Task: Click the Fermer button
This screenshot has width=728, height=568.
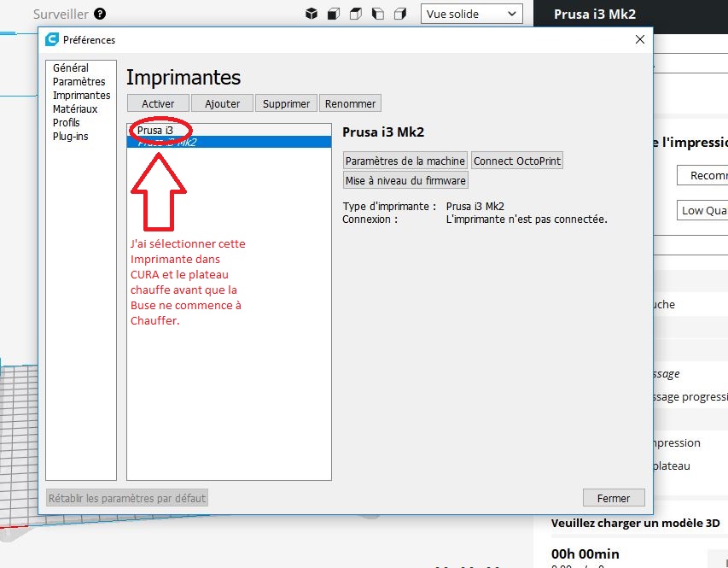Action: 614,498
